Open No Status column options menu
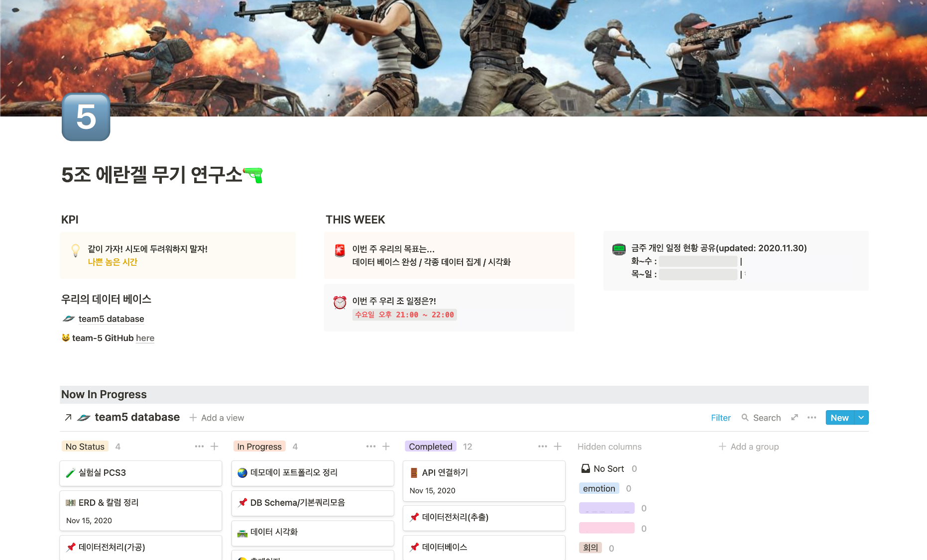 (199, 447)
